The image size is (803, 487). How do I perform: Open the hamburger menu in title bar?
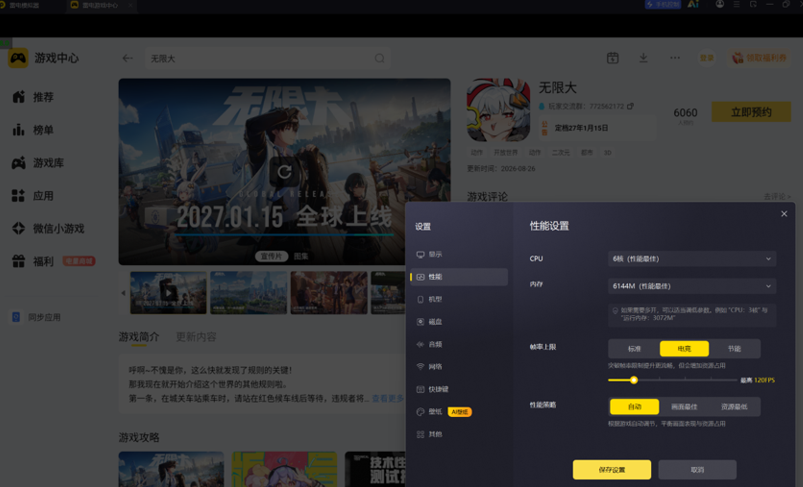(737, 4)
